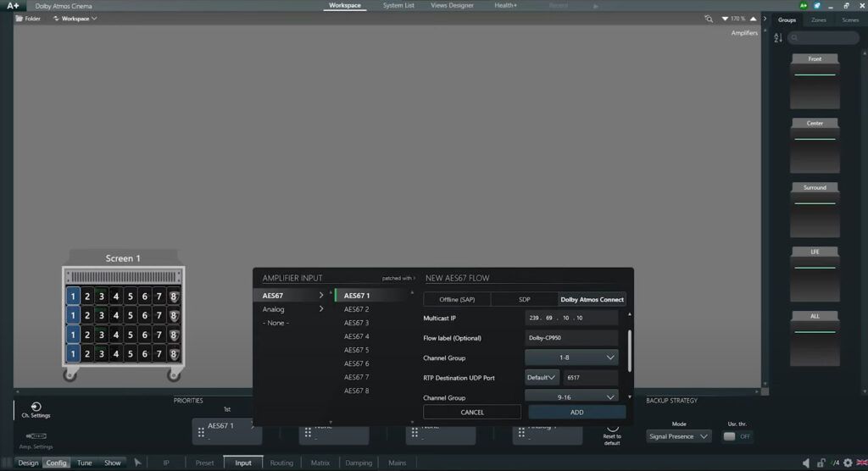Select Dolby Atmos Connect mode
Viewport: 868px width, 471px height.
tap(592, 299)
